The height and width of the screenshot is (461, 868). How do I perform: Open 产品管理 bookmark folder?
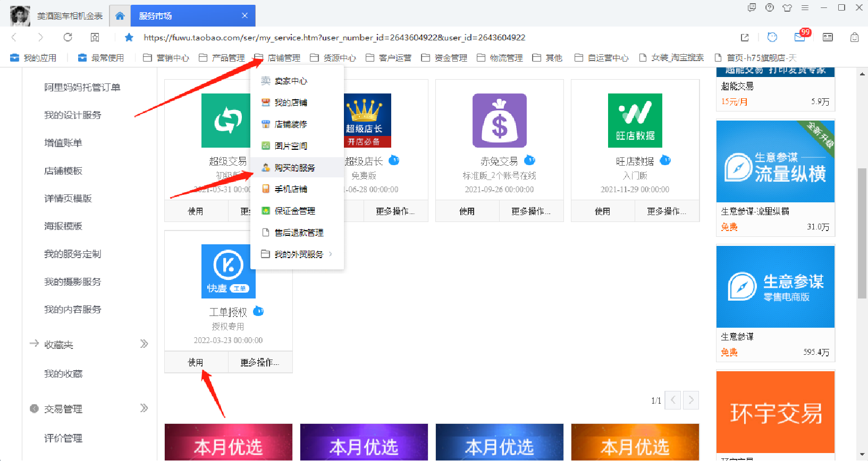(222, 58)
